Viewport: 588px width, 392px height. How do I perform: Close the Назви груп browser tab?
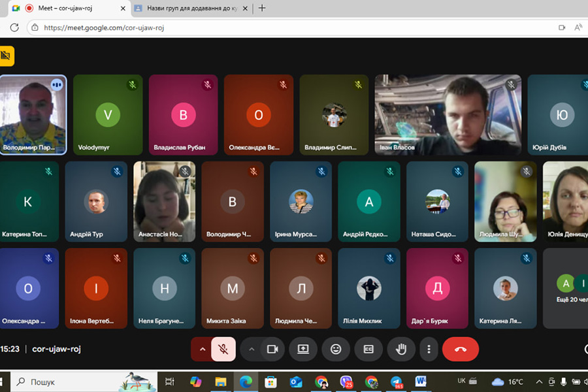coord(245,8)
